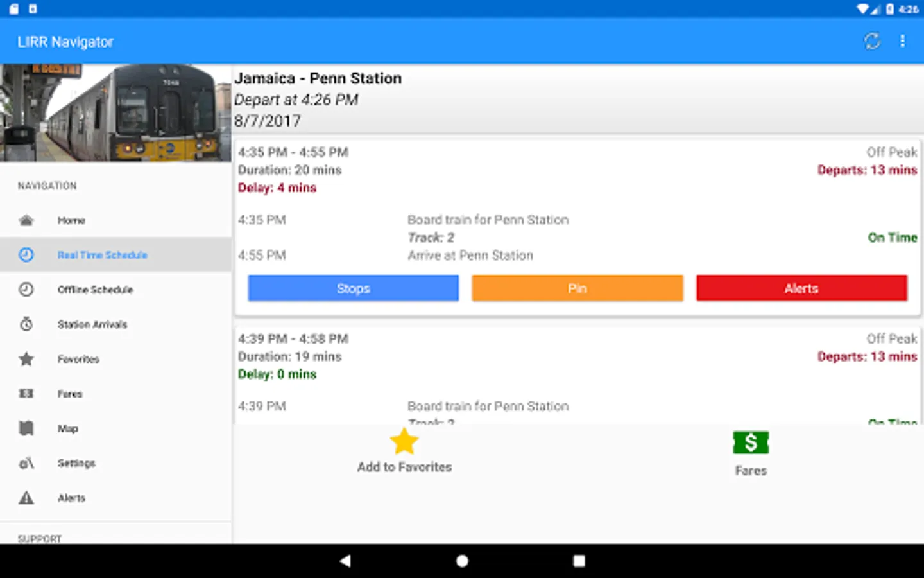Click the On Time status on first trip
The image size is (924, 578).
(x=893, y=238)
